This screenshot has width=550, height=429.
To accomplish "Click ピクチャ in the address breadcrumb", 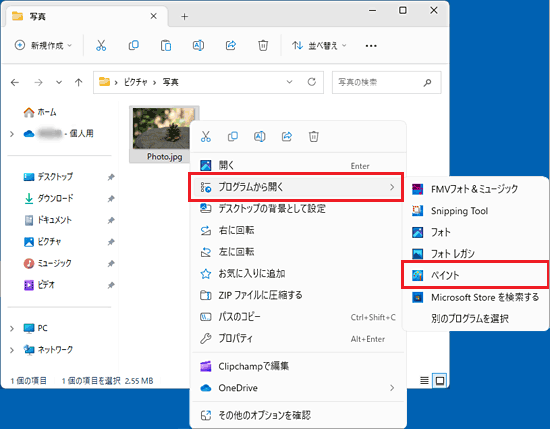I will (x=135, y=82).
